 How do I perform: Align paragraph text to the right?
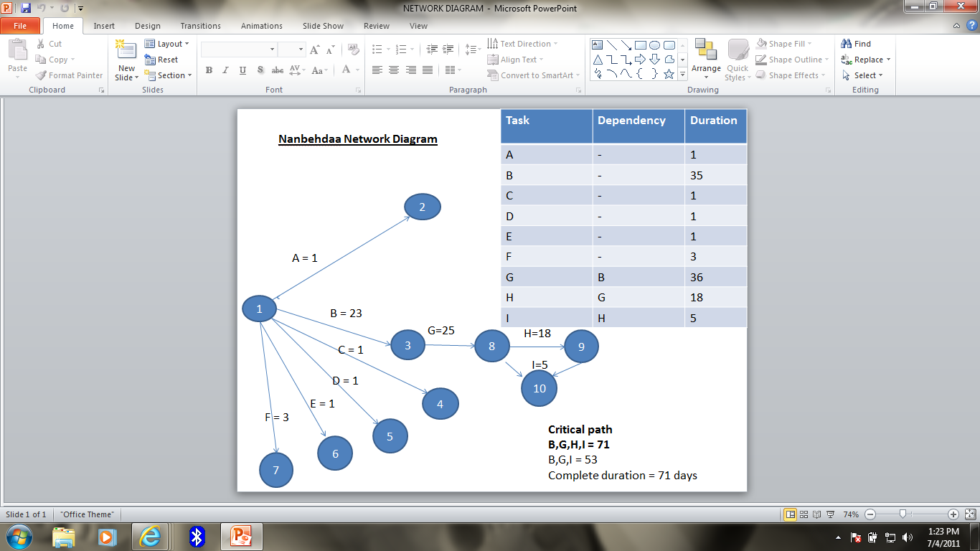point(411,70)
